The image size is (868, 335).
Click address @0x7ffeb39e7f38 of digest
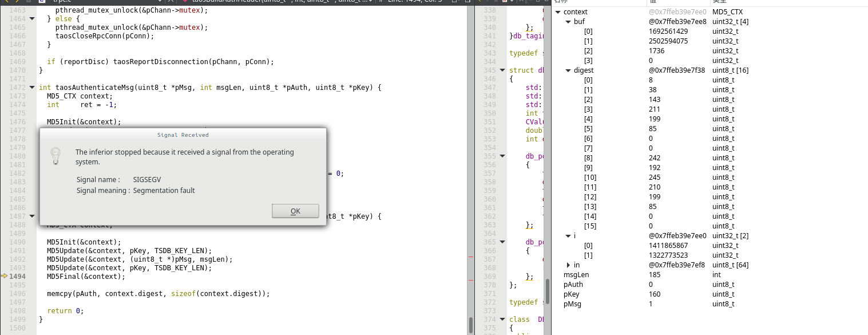pyautogui.click(x=677, y=70)
